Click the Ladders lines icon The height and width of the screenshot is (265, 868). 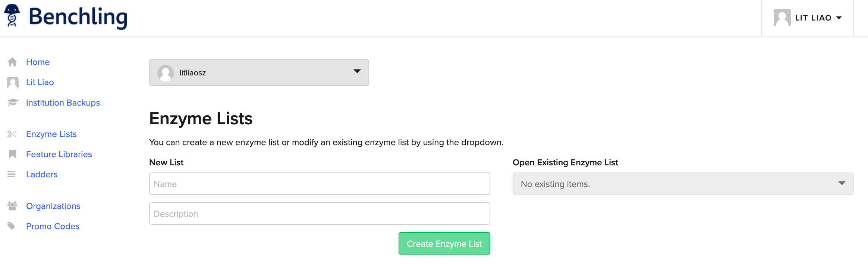click(x=12, y=174)
